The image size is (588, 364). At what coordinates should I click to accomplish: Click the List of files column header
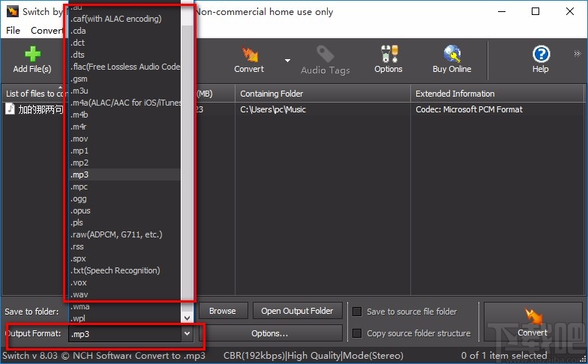[x=36, y=94]
